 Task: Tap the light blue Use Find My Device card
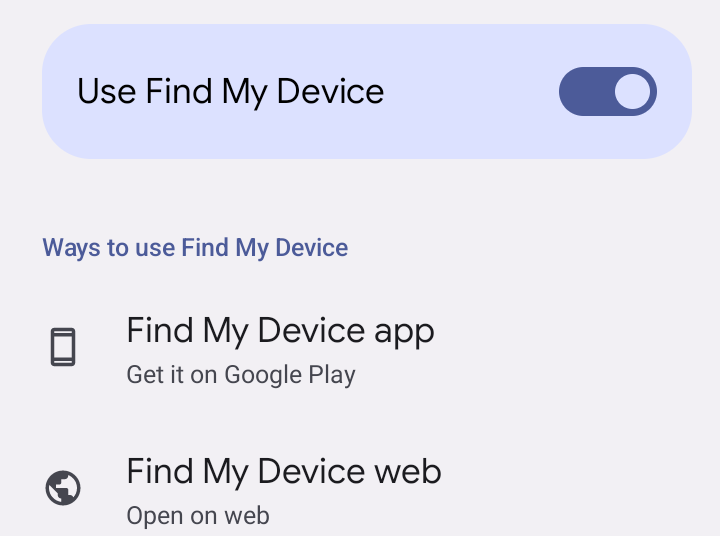pyautogui.click(x=367, y=91)
